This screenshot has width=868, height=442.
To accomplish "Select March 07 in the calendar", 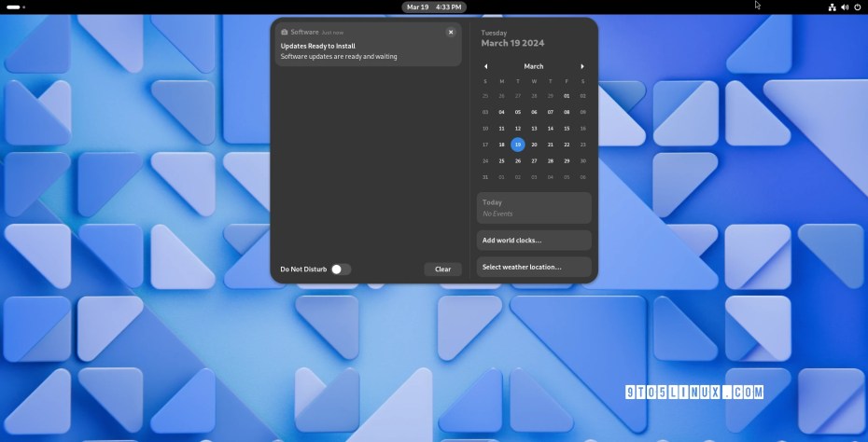I will coord(551,112).
